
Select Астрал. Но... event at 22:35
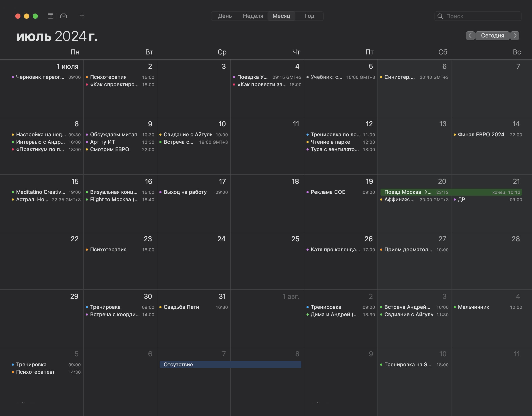coord(46,200)
